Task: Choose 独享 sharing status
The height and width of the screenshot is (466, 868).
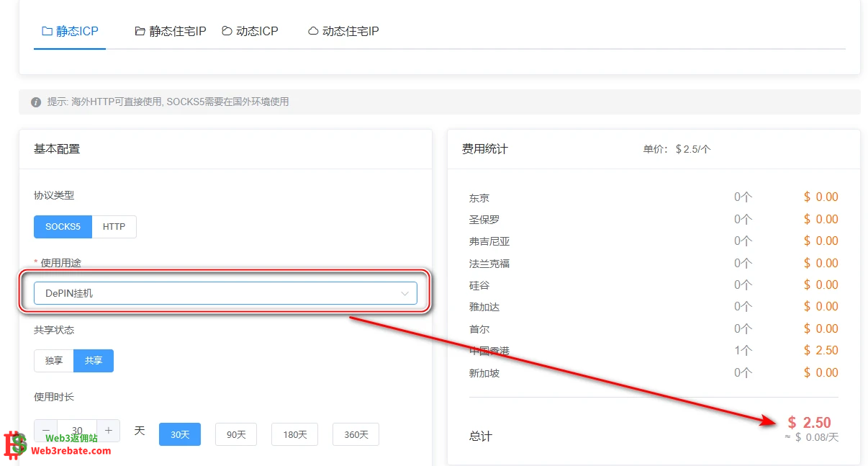Action: pos(54,361)
